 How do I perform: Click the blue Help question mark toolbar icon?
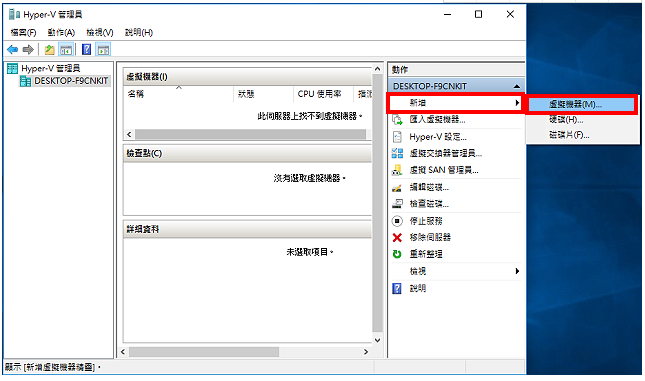(86, 50)
